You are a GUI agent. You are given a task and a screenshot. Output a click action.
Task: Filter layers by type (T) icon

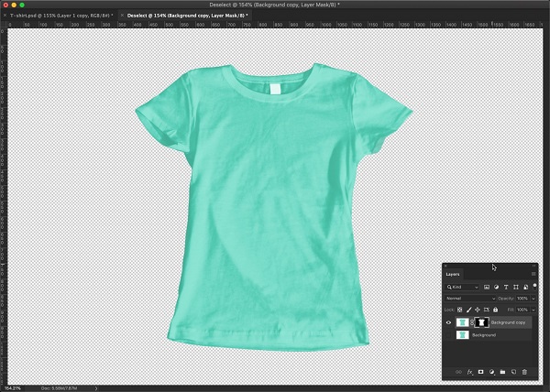click(506, 287)
